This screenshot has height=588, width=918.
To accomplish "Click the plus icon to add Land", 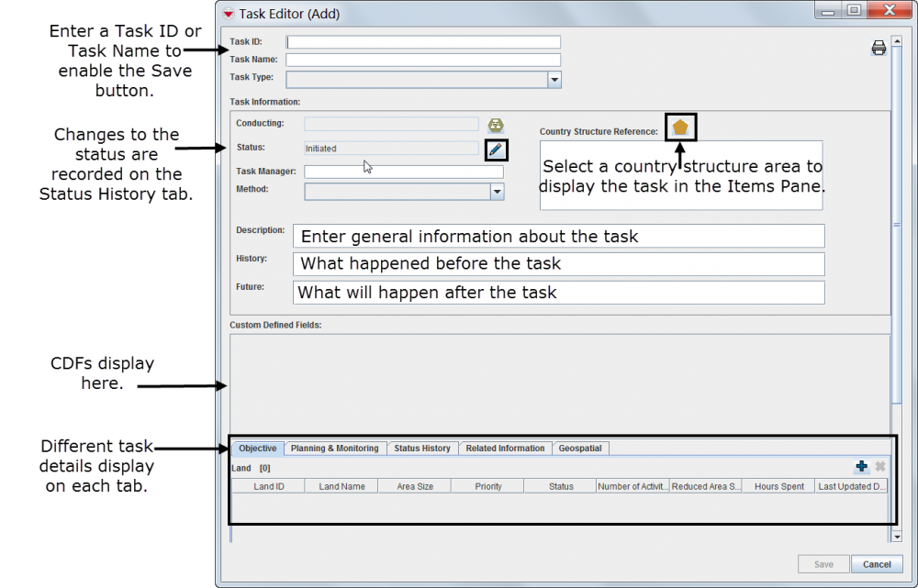I will pos(861,467).
